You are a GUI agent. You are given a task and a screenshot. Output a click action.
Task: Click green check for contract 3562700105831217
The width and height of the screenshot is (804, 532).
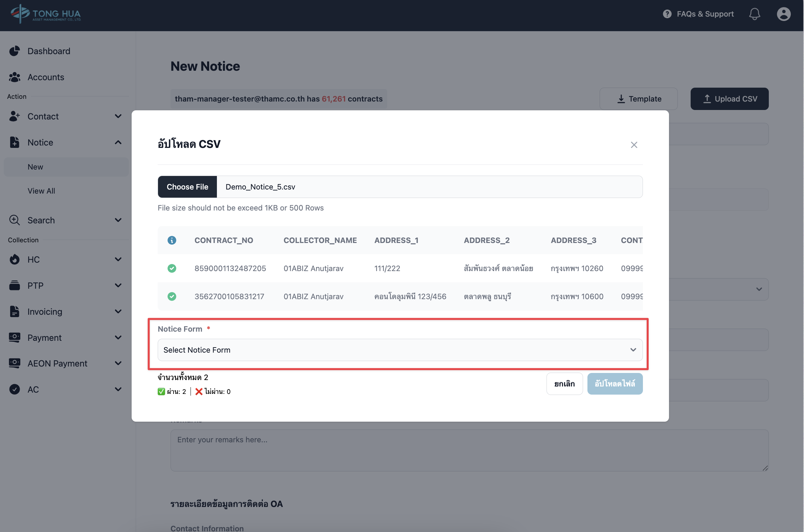point(172,296)
